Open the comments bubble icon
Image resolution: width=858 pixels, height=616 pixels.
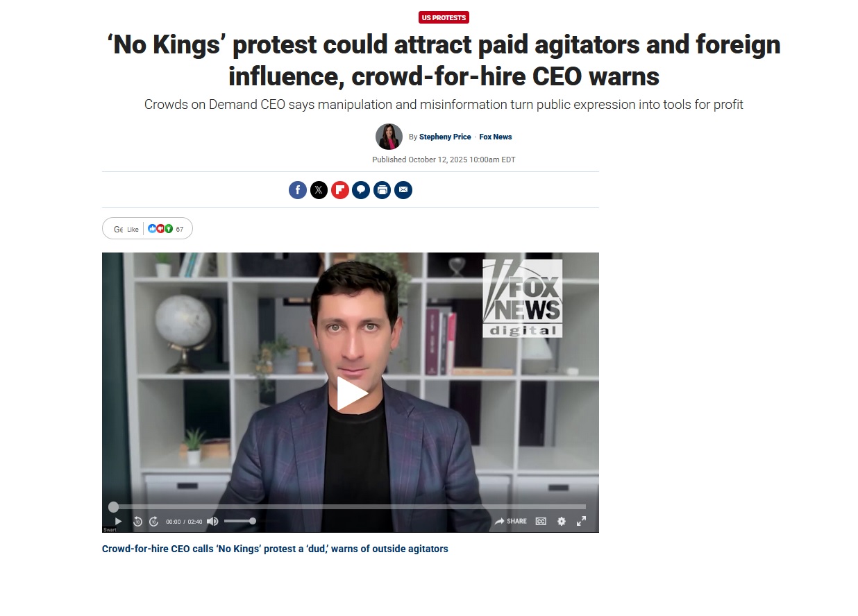coord(361,190)
